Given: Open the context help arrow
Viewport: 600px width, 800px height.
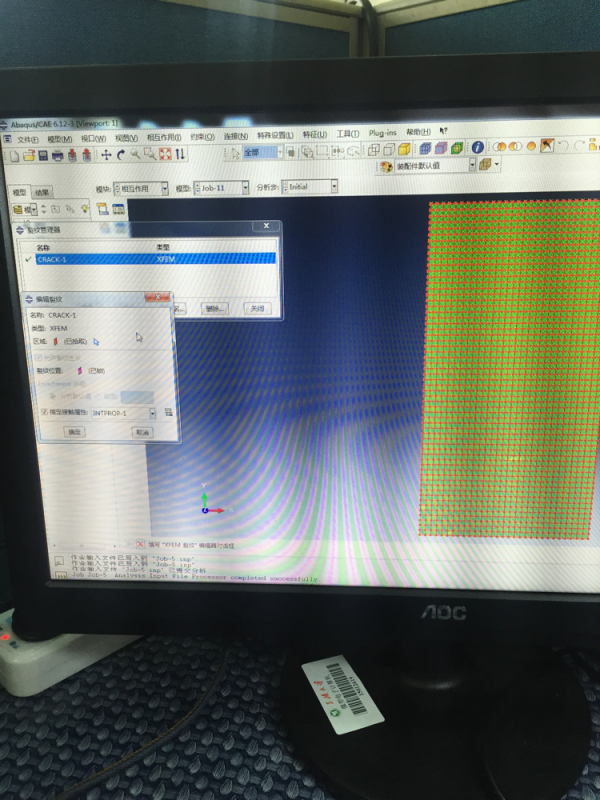Looking at the screenshot, I should coord(443,131).
